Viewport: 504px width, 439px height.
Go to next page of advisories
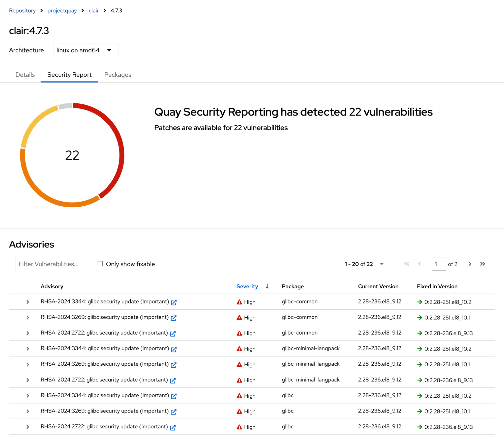[470, 264]
